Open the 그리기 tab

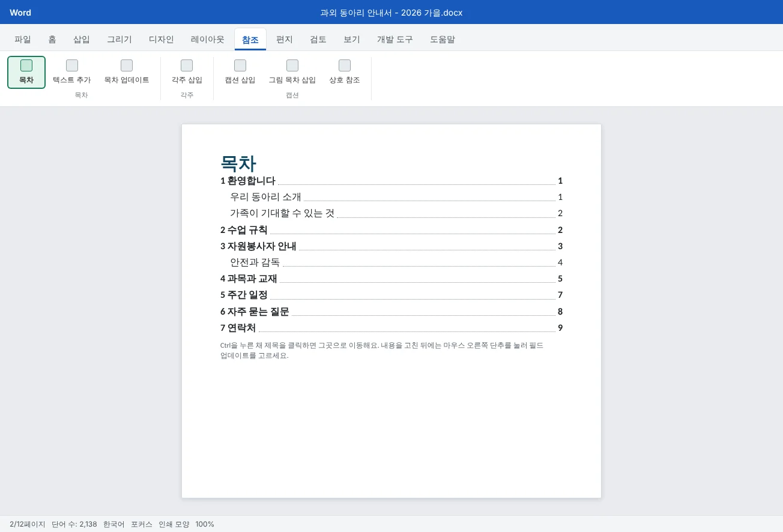(119, 40)
